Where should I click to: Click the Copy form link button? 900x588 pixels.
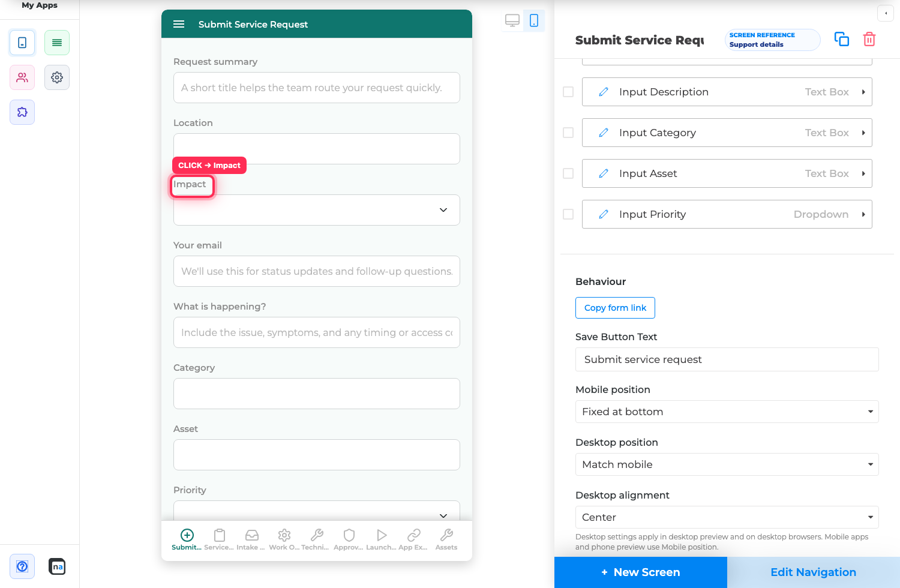[615, 308]
